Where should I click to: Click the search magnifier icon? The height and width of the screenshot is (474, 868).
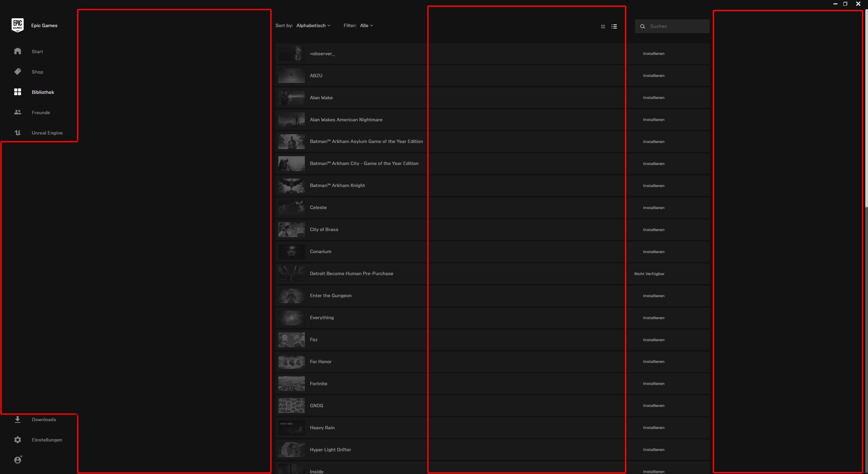coord(643,26)
